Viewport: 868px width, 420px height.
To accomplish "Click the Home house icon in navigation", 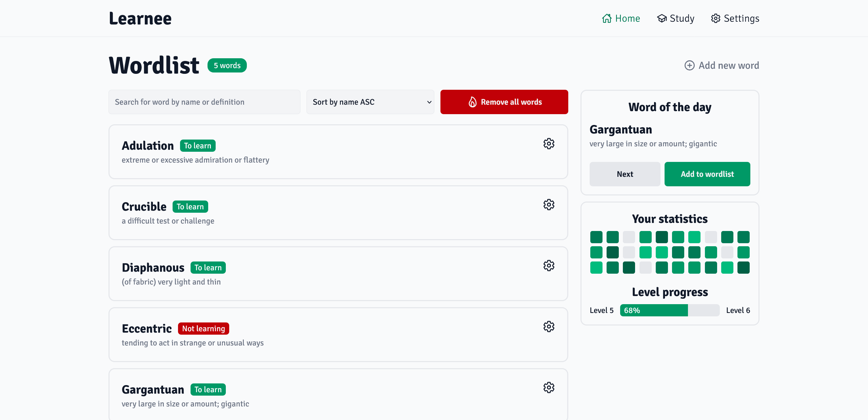I will [607, 18].
